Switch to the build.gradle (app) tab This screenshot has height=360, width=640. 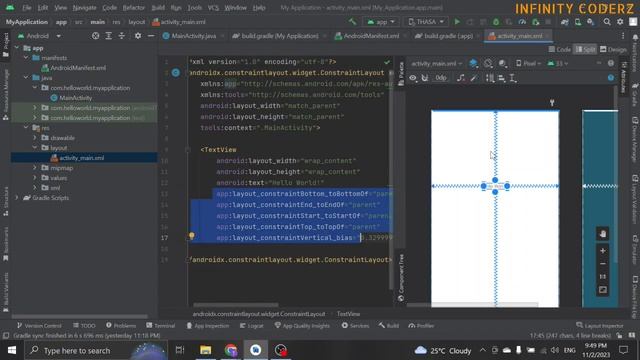448,36
